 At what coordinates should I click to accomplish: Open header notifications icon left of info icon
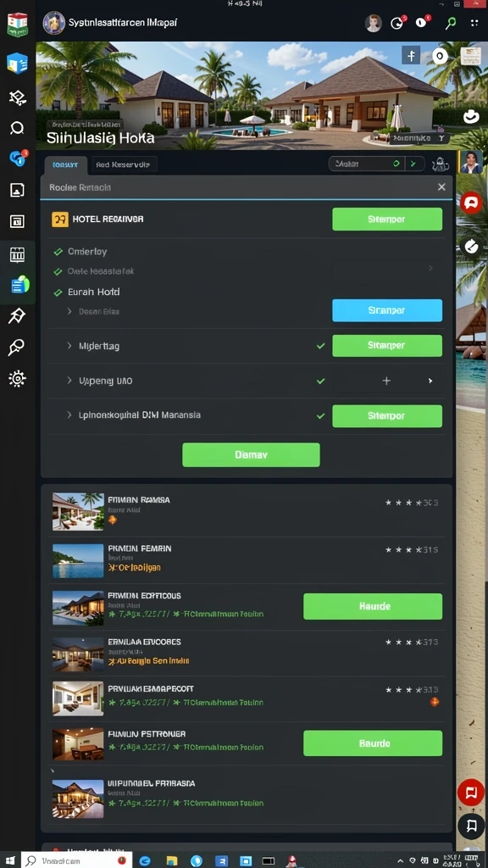(x=397, y=23)
